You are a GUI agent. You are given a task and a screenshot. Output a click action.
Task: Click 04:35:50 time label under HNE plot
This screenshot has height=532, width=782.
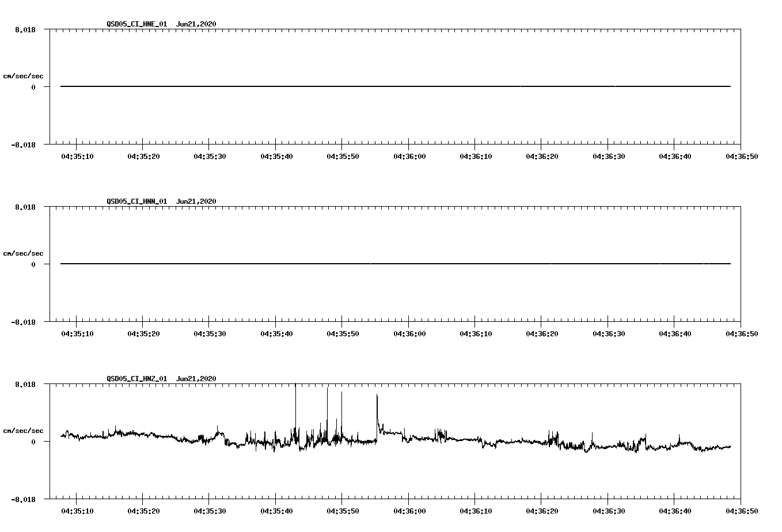pos(343,157)
